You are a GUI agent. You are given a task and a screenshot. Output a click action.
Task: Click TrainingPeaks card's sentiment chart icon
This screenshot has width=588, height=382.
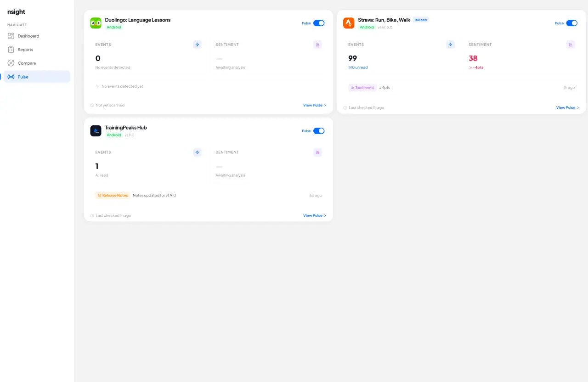(x=317, y=152)
